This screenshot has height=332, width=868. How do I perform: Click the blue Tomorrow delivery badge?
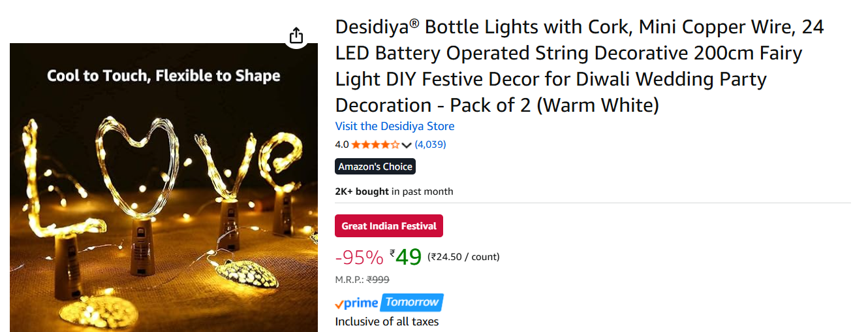(411, 303)
